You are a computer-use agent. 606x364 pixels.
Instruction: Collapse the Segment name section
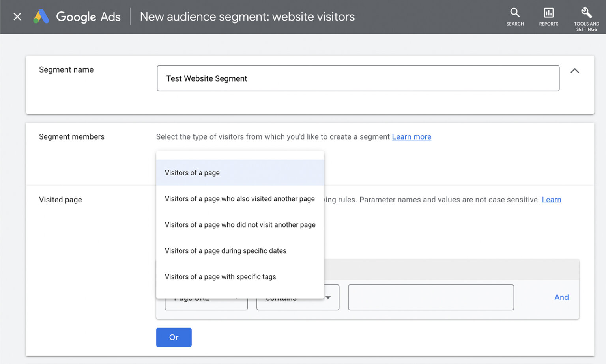point(575,71)
